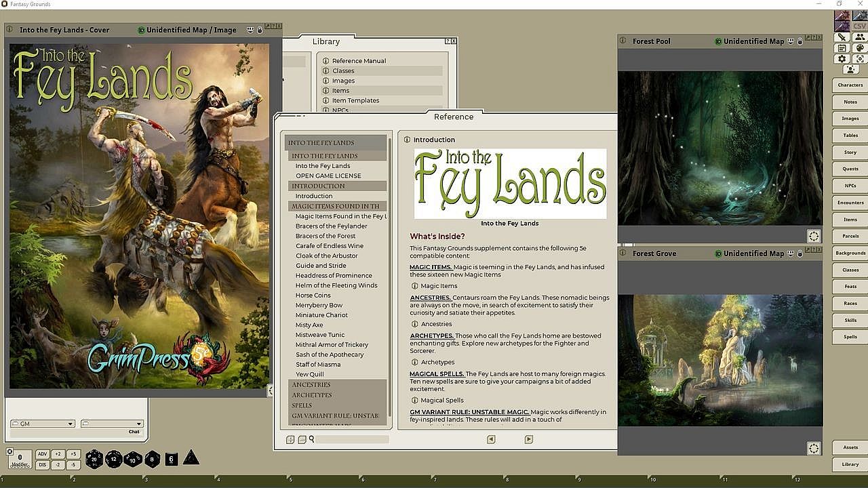
Task: Toggle lock on Into the Fey Lands cover
Action: click(x=260, y=30)
